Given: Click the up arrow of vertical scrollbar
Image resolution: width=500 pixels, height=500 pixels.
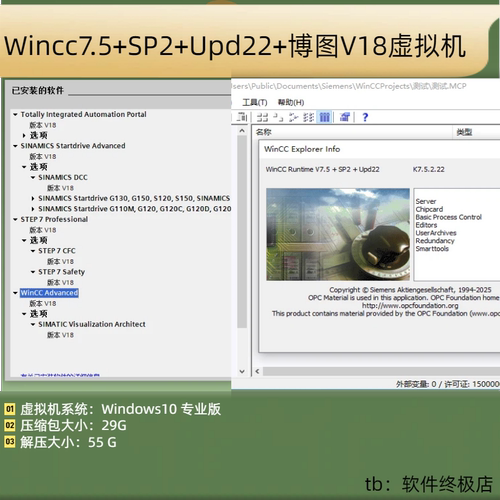Looking at the screenshot, I should (x=242, y=131).
